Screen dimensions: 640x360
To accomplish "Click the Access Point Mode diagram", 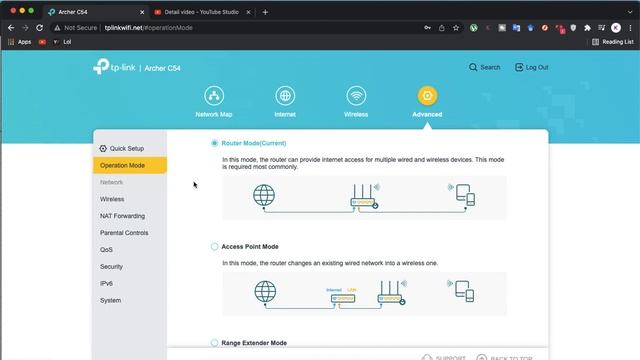I will point(364,294).
